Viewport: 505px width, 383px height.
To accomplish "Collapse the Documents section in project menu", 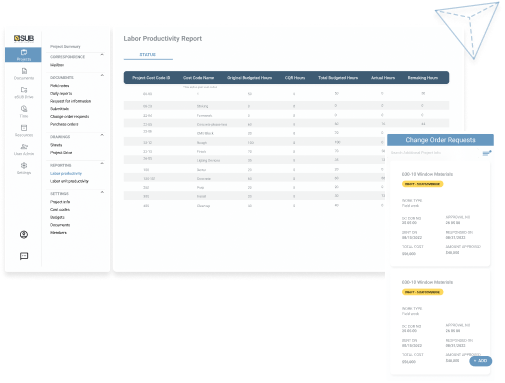I will [x=102, y=75].
